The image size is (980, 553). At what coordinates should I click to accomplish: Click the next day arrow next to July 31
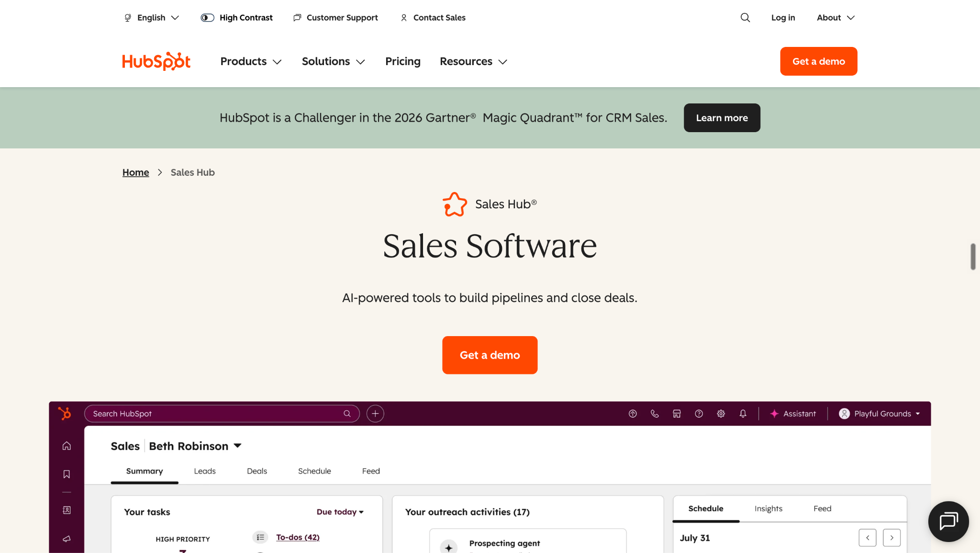coord(891,538)
